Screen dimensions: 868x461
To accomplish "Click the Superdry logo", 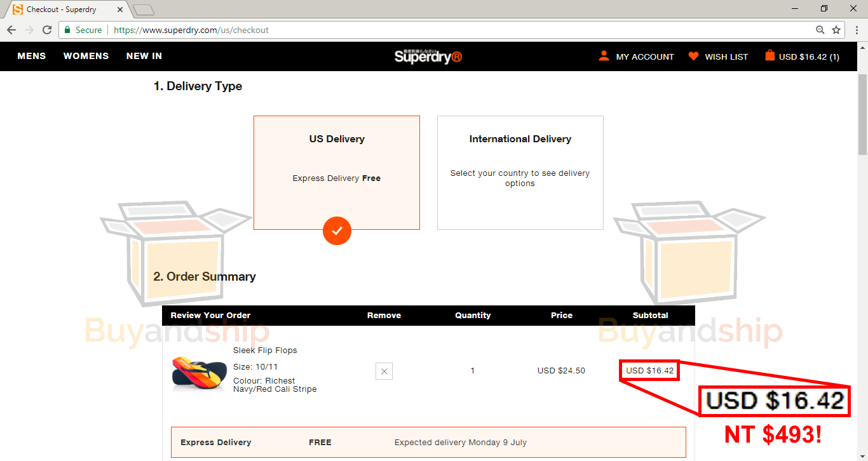I will coord(428,57).
